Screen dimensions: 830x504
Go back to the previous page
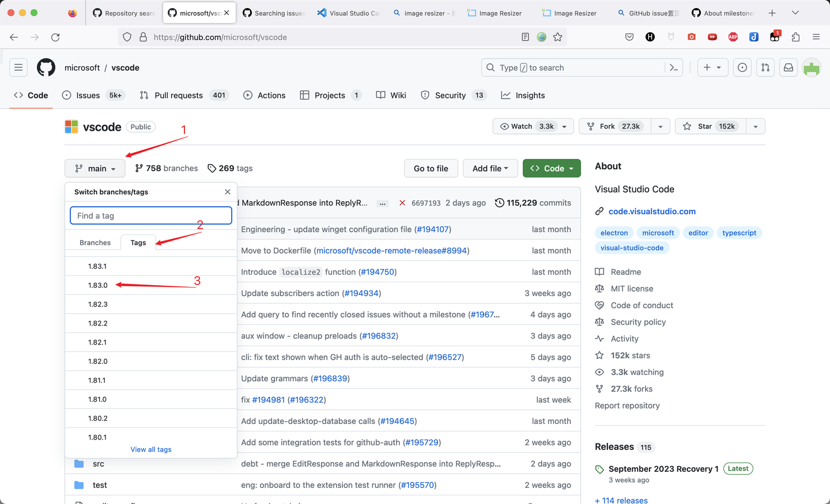pos(14,37)
